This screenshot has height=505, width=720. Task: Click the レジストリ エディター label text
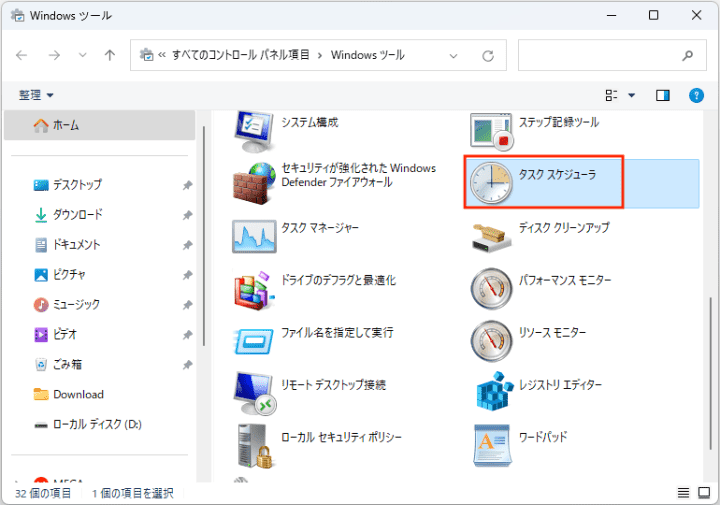pos(560,385)
